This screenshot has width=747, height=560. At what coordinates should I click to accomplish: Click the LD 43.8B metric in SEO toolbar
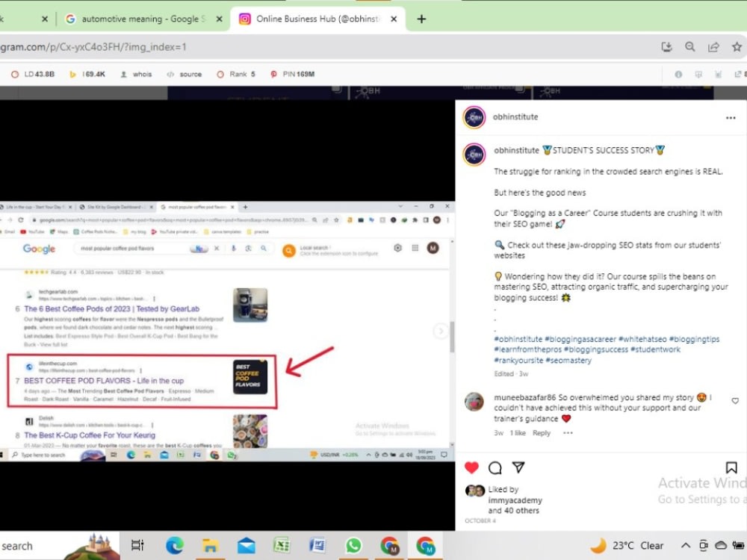tap(33, 74)
